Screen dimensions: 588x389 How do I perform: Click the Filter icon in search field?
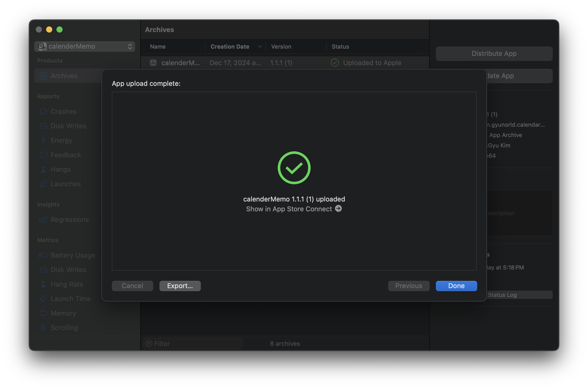pos(149,343)
